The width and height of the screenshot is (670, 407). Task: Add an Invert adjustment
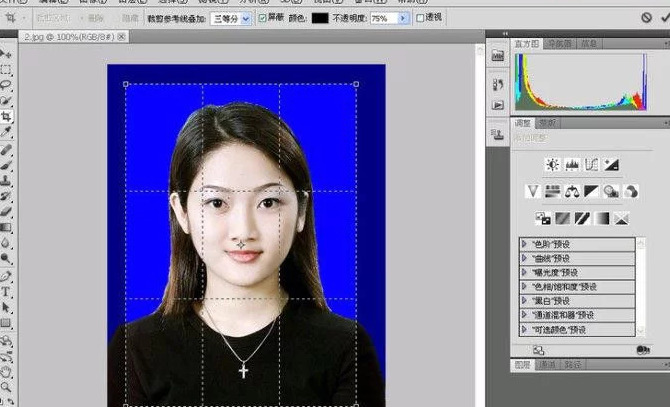point(543,219)
